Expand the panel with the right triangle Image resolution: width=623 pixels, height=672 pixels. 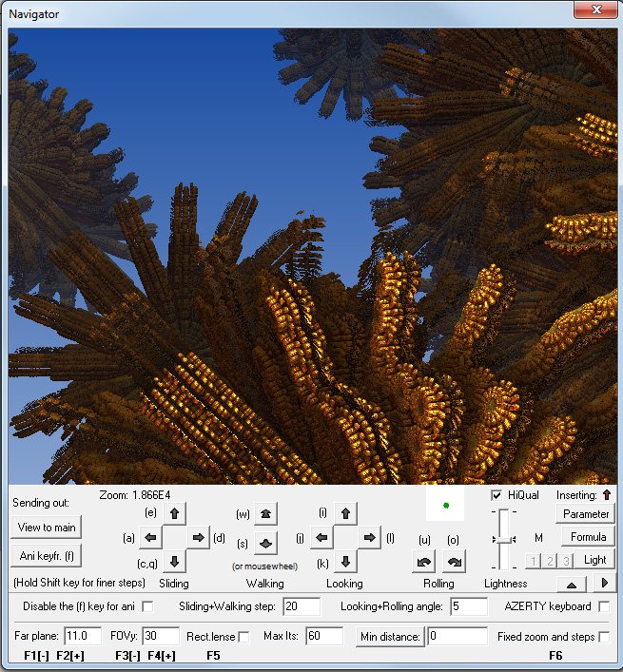pos(604,584)
